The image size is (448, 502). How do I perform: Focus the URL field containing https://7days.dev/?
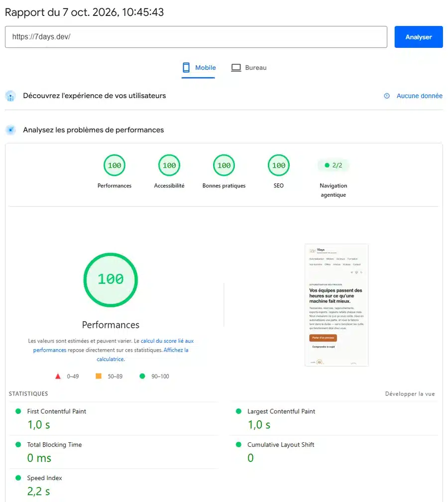pos(196,37)
